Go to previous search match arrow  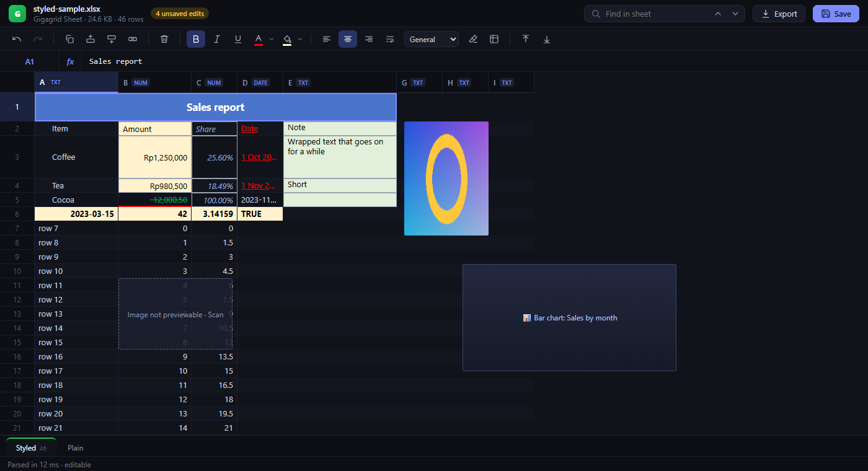[718, 14]
